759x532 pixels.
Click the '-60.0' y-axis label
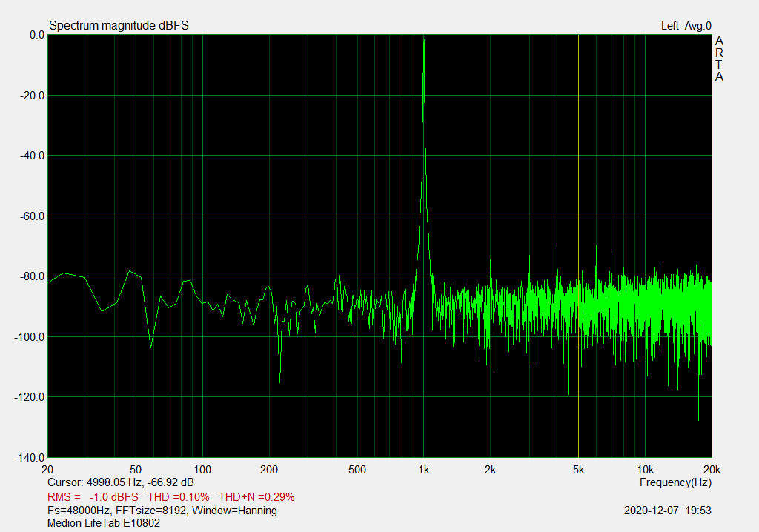(x=32, y=216)
